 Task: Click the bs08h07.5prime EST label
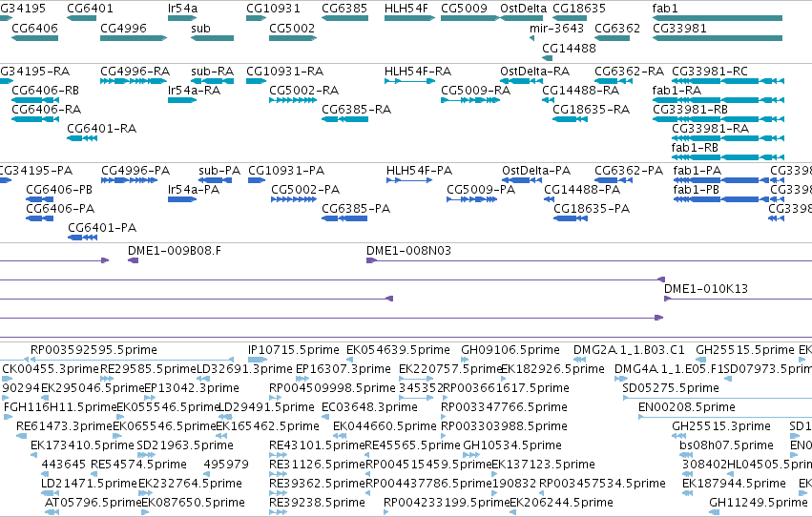click(x=726, y=446)
